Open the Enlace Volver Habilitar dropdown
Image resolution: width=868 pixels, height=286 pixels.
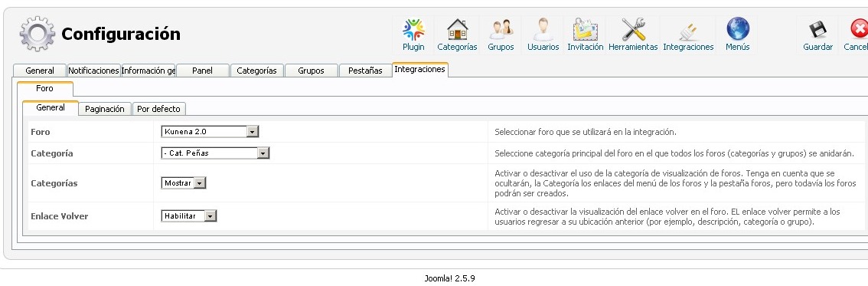click(189, 215)
